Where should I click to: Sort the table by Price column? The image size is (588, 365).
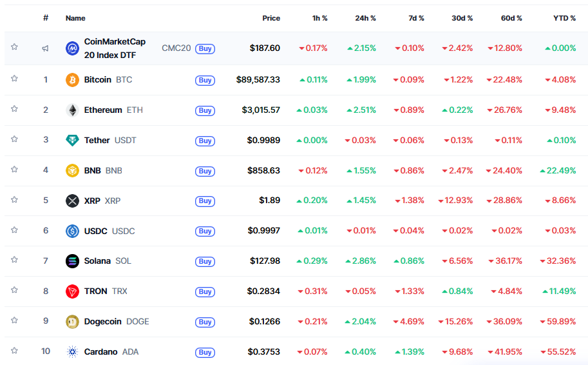(x=271, y=18)
